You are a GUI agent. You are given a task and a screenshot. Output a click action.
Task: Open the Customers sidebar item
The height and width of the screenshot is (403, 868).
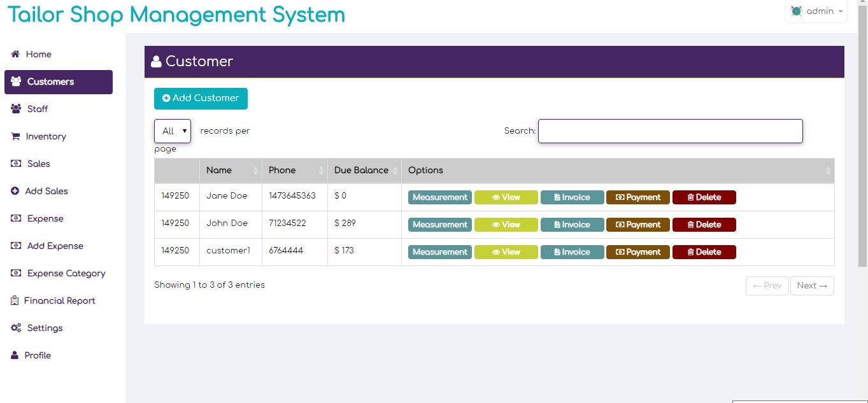click(x=59, y=81)
